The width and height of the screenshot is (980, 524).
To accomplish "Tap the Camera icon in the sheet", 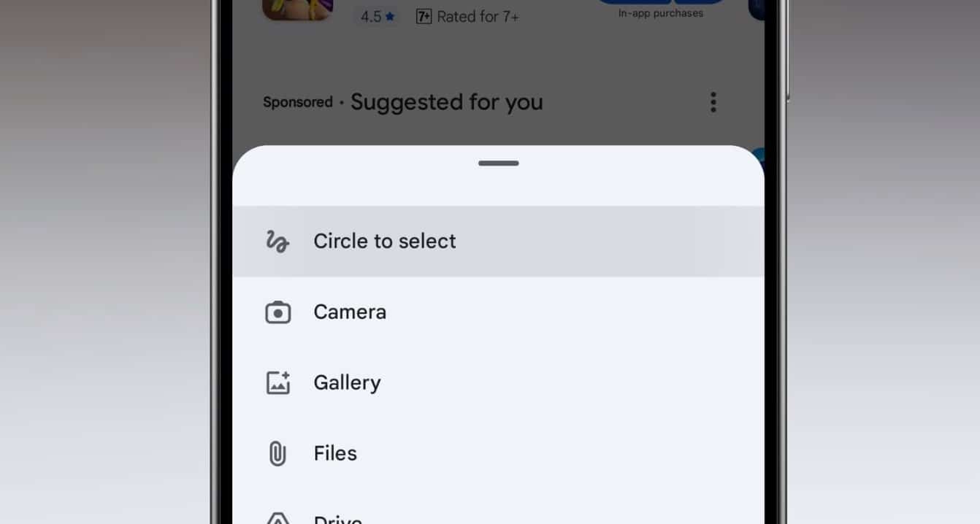I will click(x=277, y=312).
